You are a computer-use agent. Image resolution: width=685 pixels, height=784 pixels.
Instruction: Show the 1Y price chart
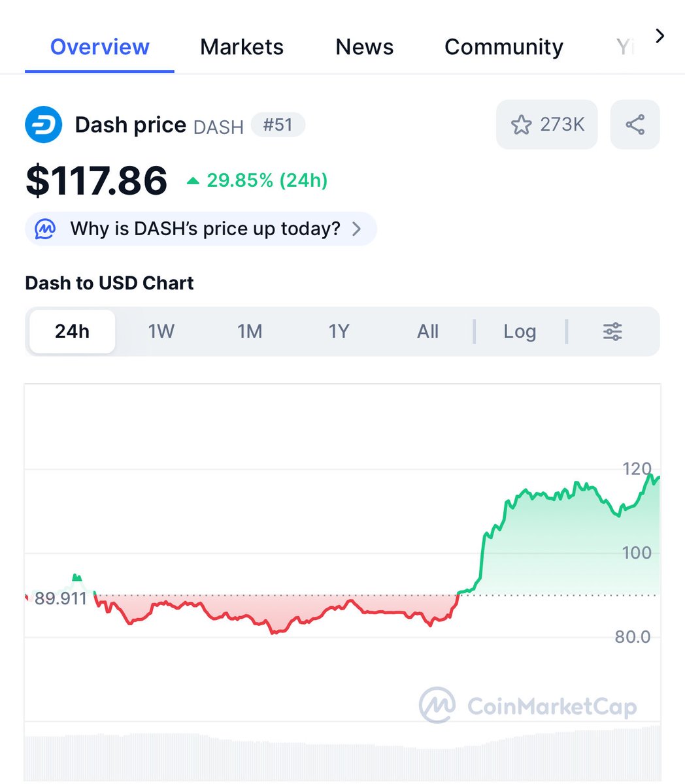click(339, 332)
